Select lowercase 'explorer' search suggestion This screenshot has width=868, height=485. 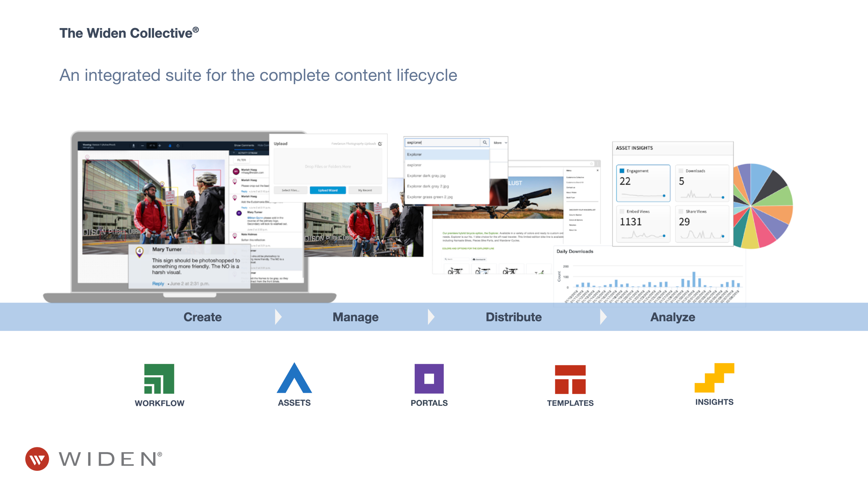coord(447,165)
